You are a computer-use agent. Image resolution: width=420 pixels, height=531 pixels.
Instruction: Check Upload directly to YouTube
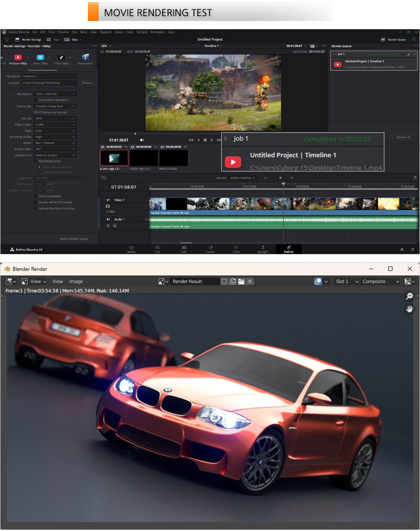point(35,208)
